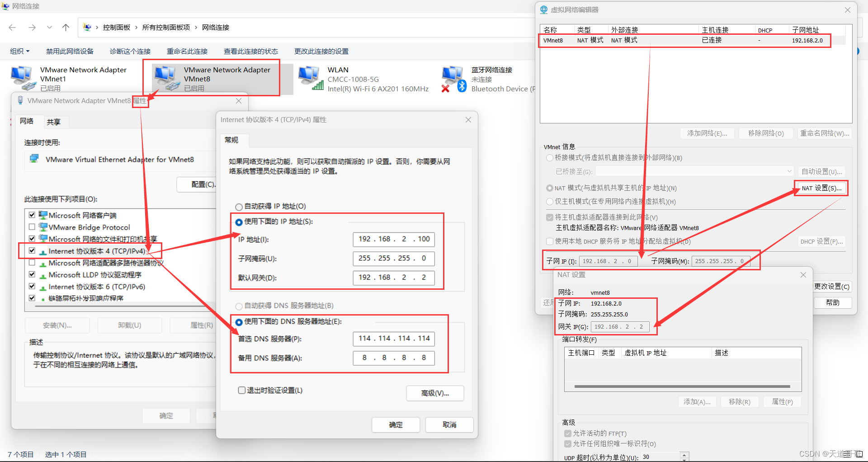Click 控制面板 in the breadcrumb path
Viewport: 868px width, 462px height.
(117, 28)
